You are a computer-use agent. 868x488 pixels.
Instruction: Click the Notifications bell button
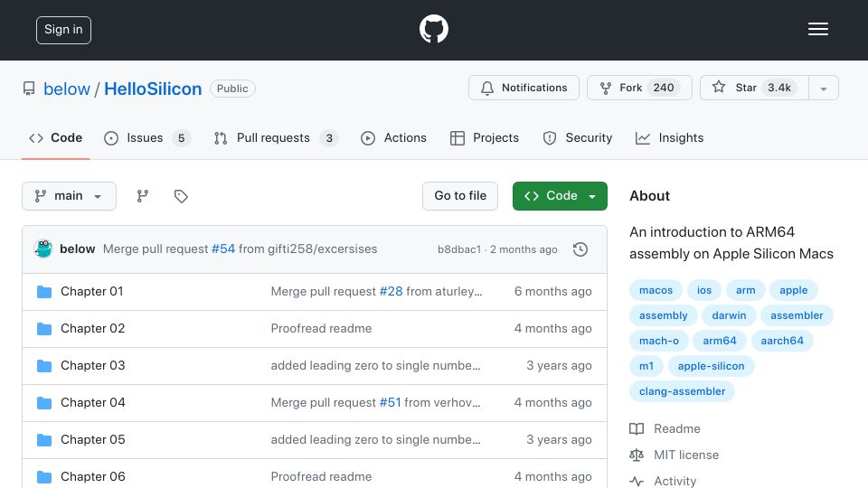(x=524, y=88)
